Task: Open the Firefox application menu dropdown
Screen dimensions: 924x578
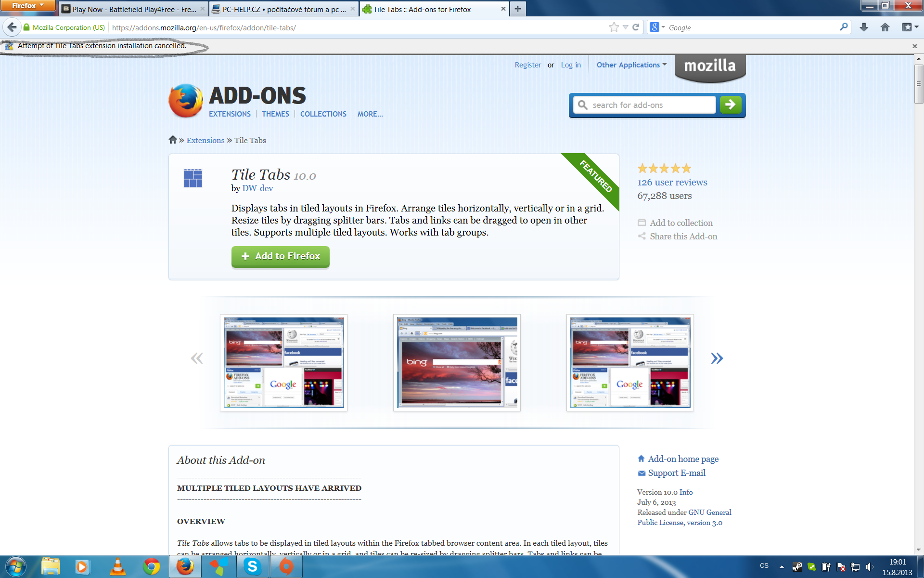Action: click(x=27, y=5)
